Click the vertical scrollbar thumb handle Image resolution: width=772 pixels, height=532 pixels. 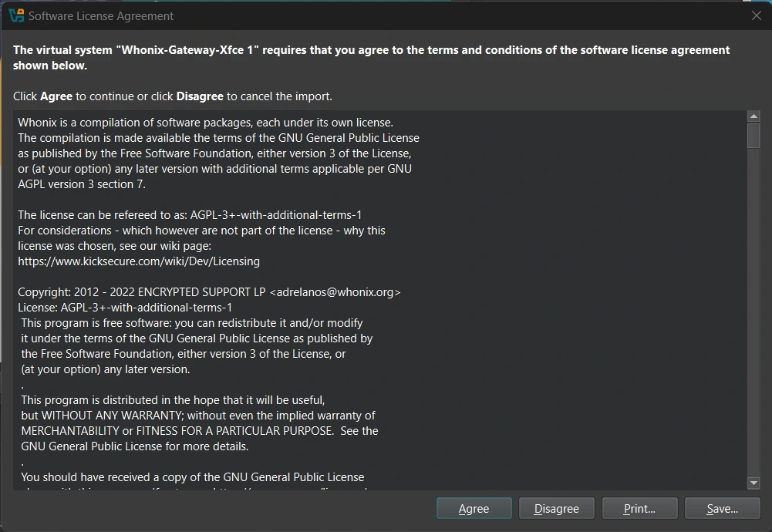(x=753, y=135)
